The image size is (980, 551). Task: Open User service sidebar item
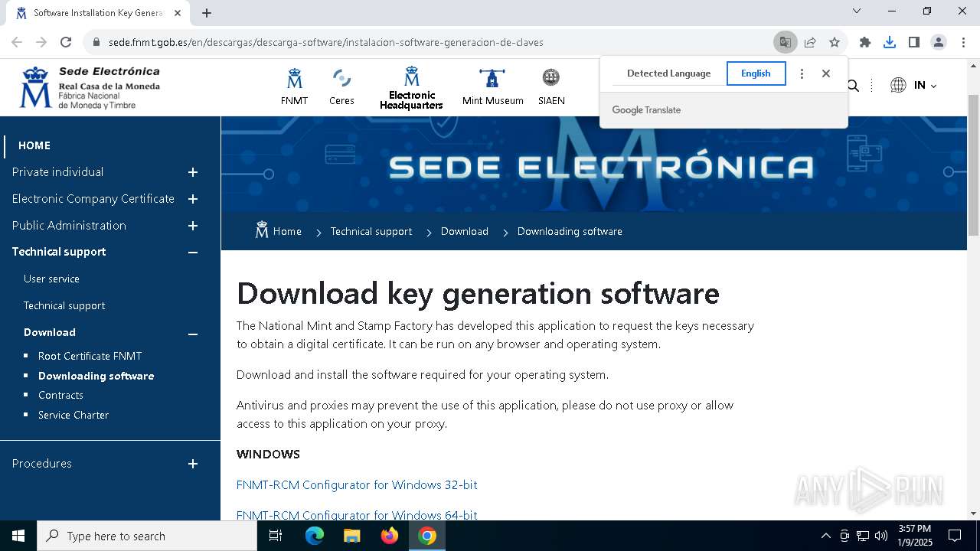(x=51, y=279)
